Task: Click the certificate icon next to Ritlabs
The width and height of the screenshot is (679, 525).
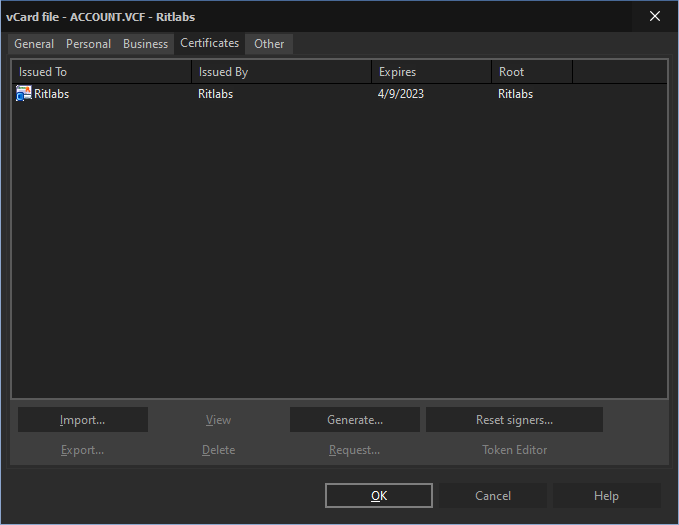Action: pos(23,94)
